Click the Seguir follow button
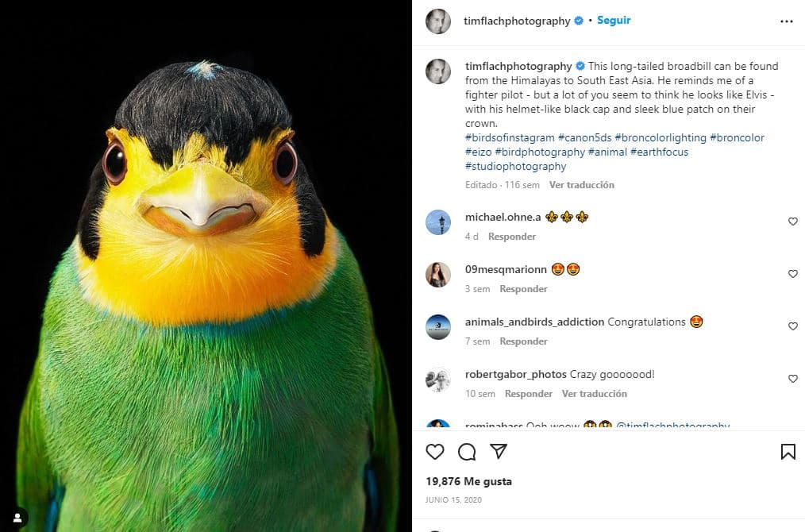 pos(614,21)
